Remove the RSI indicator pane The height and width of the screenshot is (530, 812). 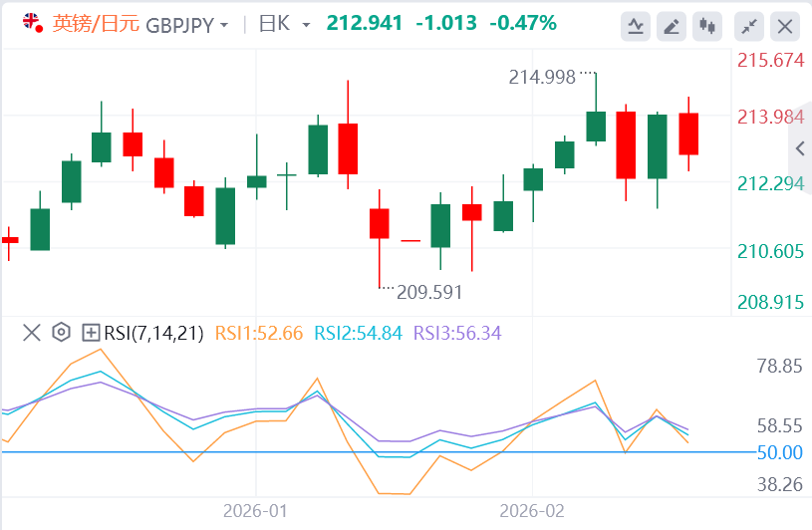(x=31, y=333)
